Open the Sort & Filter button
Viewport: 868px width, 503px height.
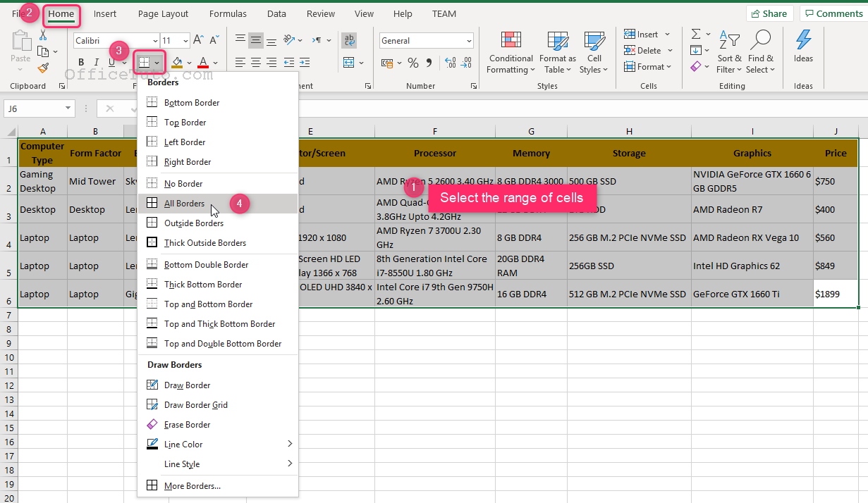(730, 52)
